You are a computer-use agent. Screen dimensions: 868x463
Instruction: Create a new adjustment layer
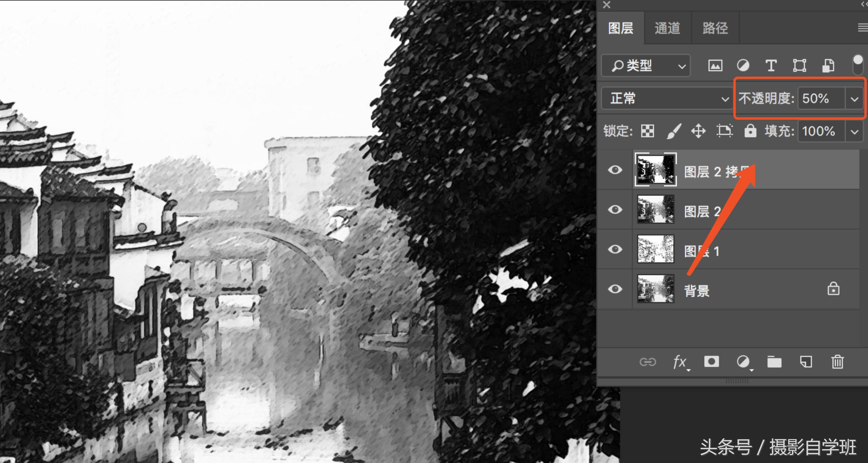coord(743,362)
